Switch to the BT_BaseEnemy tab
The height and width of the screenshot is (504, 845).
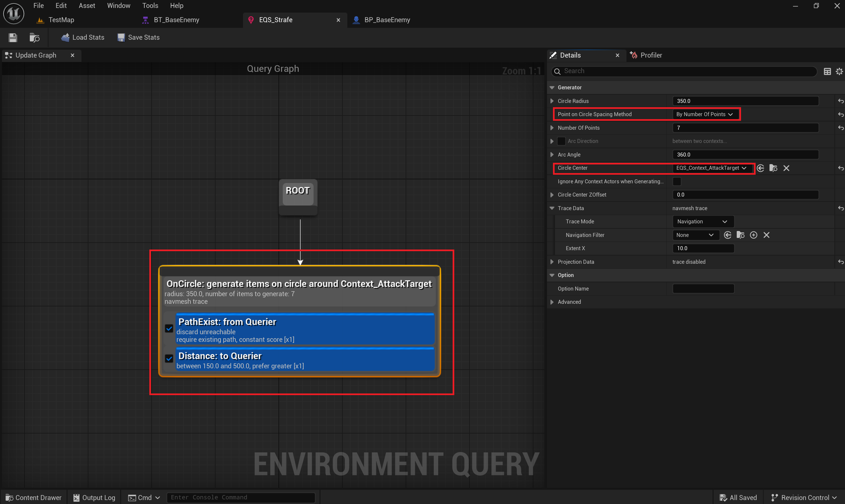[176, 20]
